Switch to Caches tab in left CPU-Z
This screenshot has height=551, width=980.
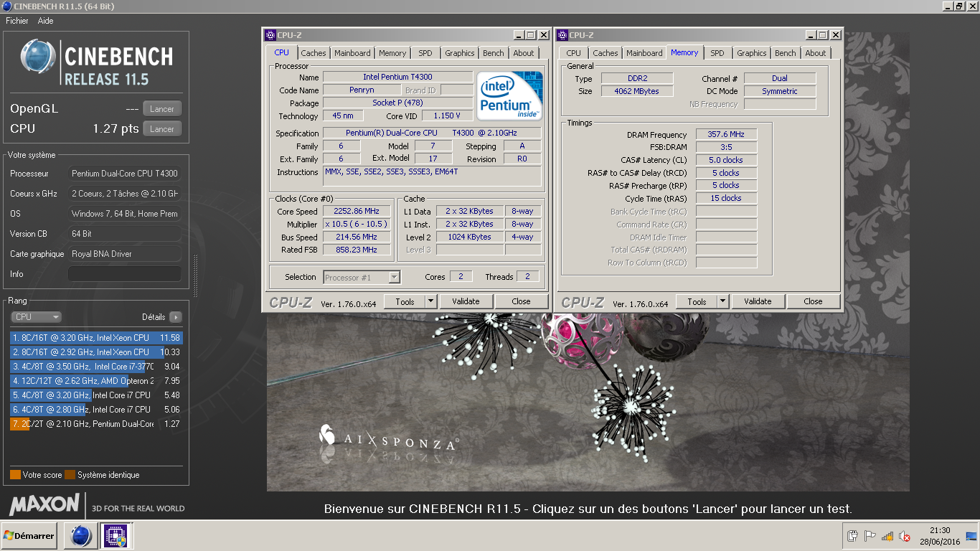314,53
